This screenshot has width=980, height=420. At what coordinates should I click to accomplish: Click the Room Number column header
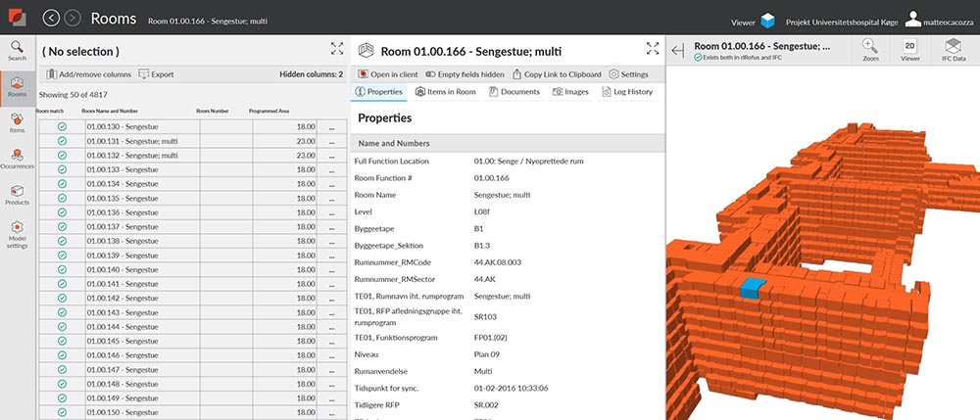(x=213, y=111)
